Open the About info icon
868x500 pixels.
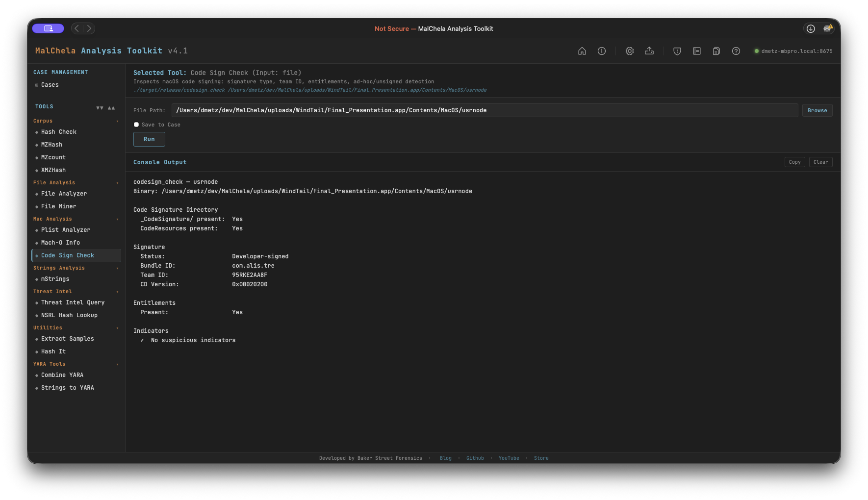[602, 51]
